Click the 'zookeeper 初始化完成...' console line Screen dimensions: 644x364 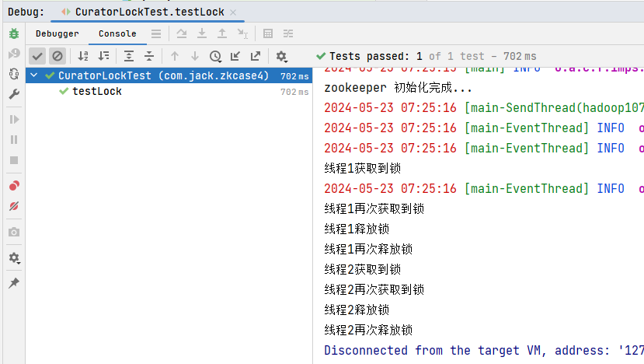point(398,88)
